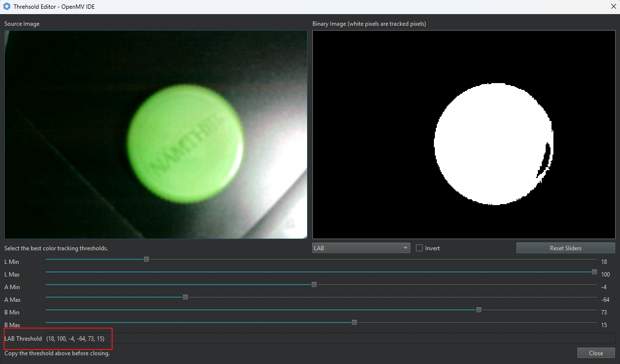This screenshot has width=620, height=364.
Task: Click the L Min slider handle
Action: [x=146, y=260]
